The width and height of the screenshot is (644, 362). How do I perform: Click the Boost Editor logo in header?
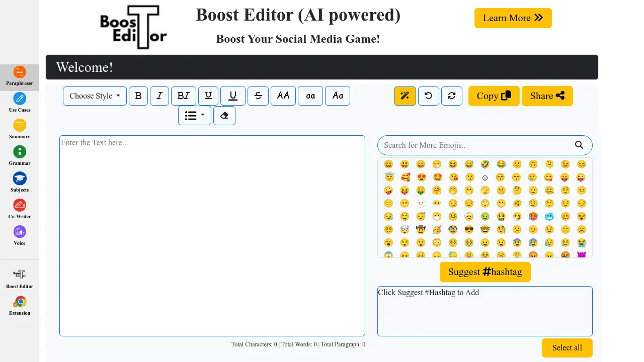(x=133, y=27)
